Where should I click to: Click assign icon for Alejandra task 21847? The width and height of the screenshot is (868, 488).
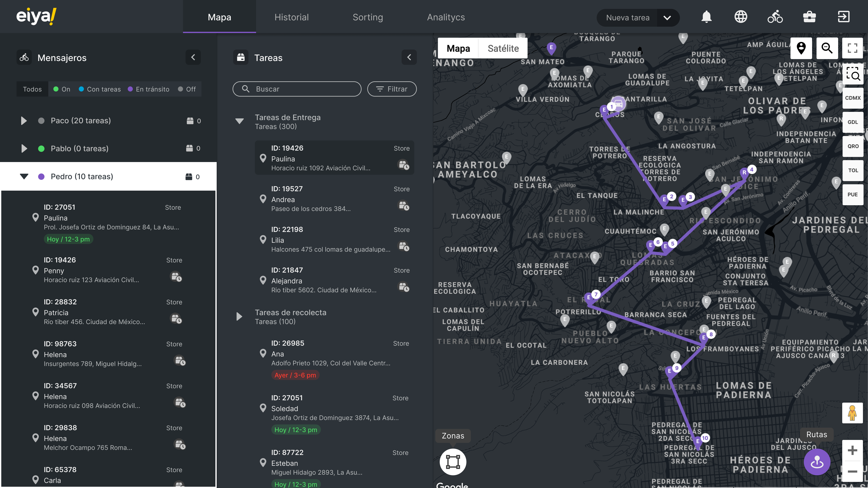(404, 287)
